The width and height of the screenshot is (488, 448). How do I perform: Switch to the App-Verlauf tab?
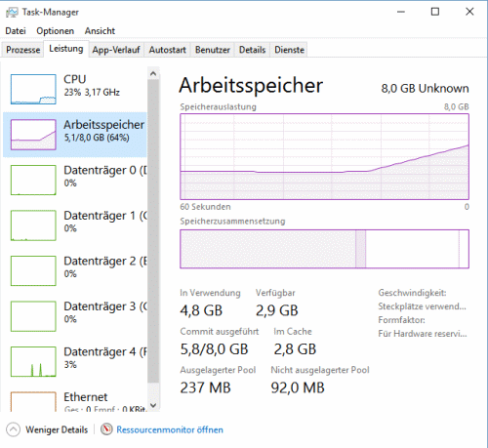pos(116,50)
